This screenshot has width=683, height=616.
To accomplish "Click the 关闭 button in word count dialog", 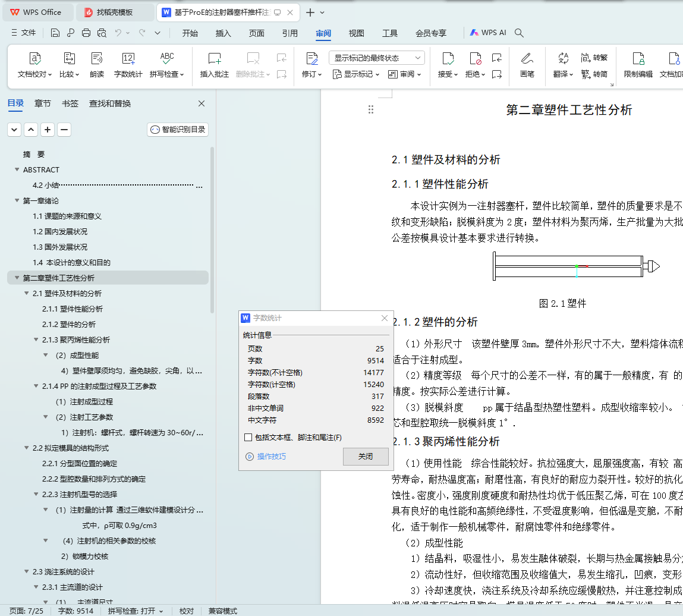I will pos(366,457).
